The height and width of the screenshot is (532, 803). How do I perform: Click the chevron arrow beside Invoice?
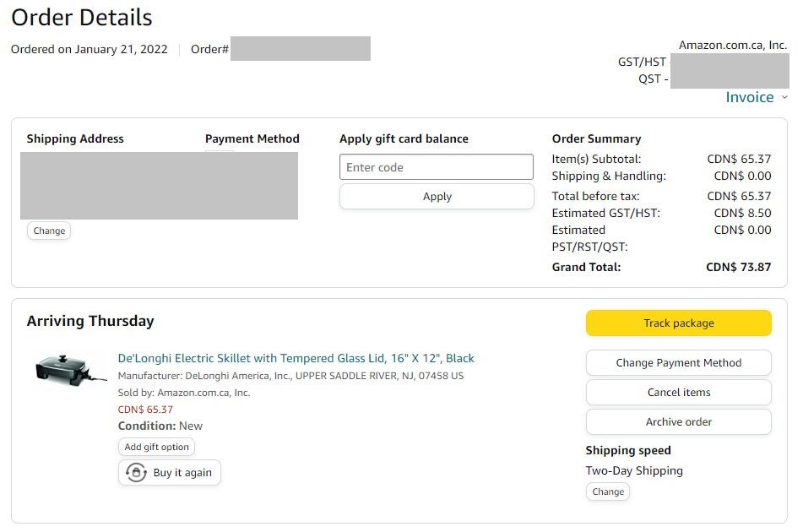(784, 97)
